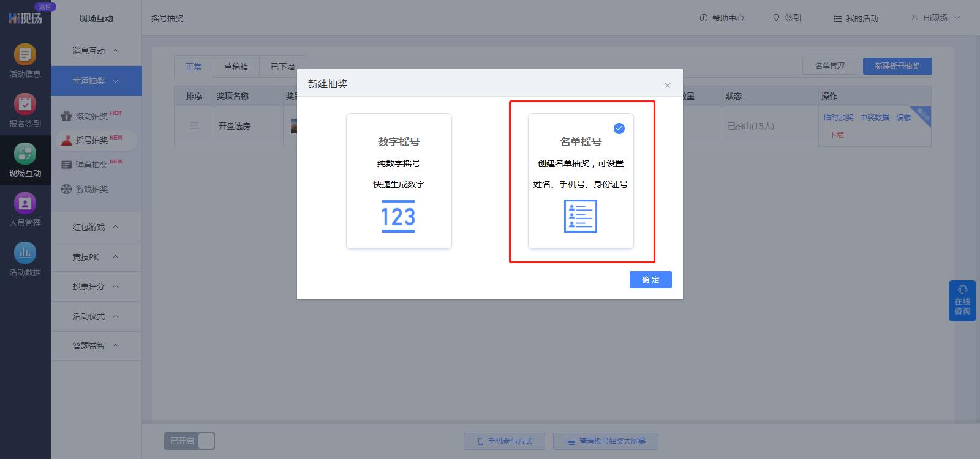Expand the 答题益智 section

click(x=96, y=346)
